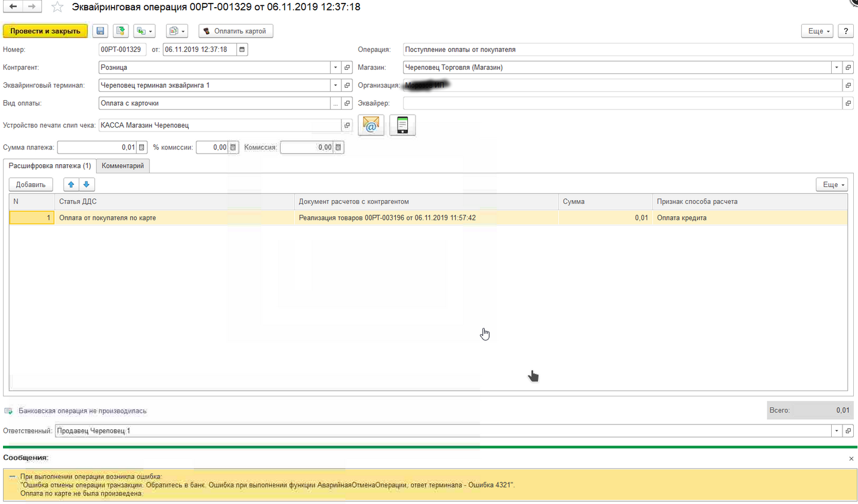Click the Оплатить картой button
This screenshot has width=858, height=504.
(236, 31)
